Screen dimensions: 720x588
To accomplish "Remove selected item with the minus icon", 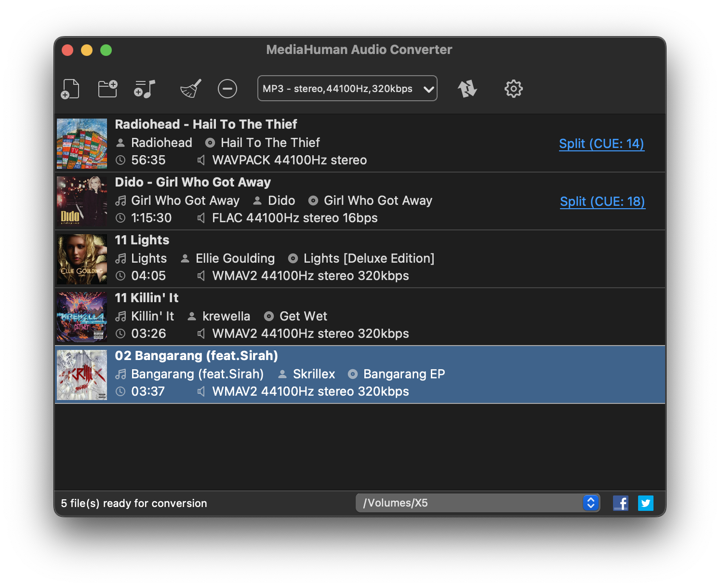I will pyautogui.click(x=227, y=89).
